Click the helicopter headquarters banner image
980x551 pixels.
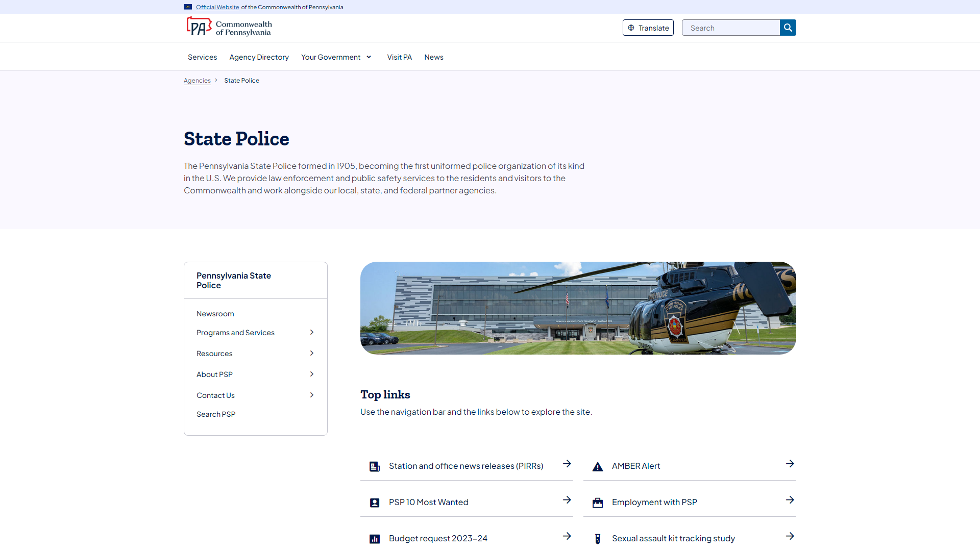pos(578,308)
